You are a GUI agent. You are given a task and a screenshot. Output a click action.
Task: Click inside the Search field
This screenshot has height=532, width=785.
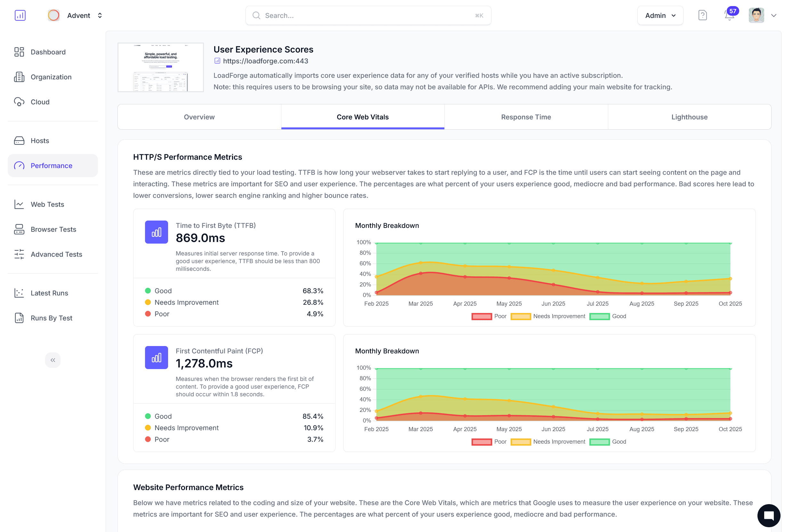pos(368,15)
